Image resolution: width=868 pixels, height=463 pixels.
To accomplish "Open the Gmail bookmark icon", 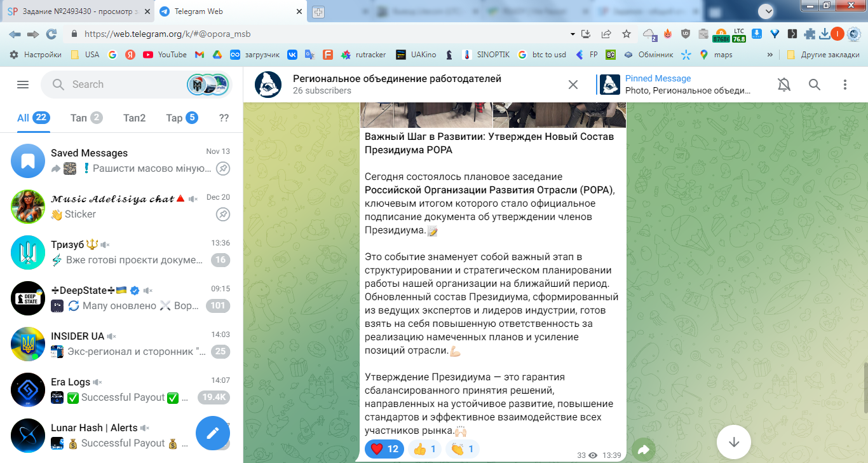I will point(199,55).
